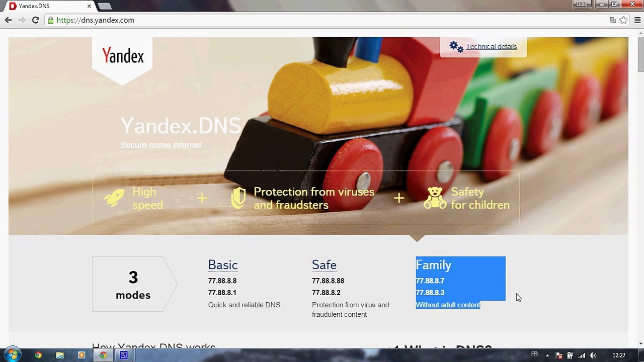Open the Technical details link
Image resolution: width=644 pixels, height=362 pixels.
491,46
